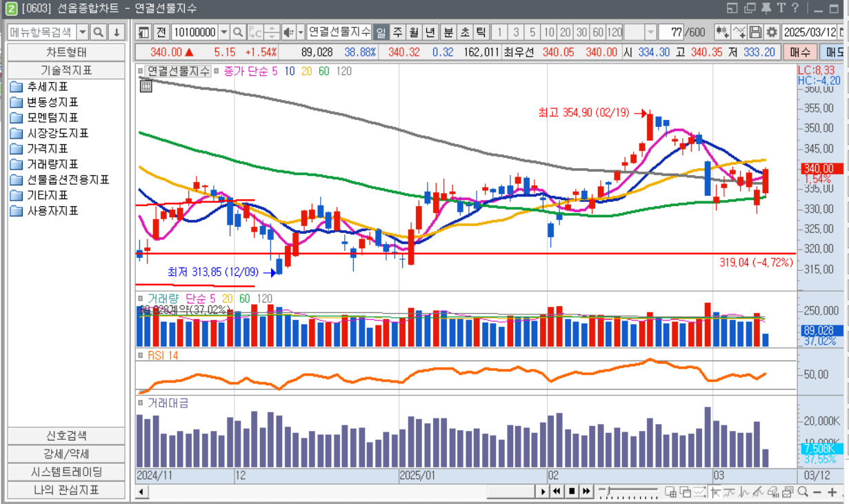Image resolution: width=849 pixels, height=504 pixels.
Task: Select the 일 (daily) period toggle
Action: coord(381,32)
